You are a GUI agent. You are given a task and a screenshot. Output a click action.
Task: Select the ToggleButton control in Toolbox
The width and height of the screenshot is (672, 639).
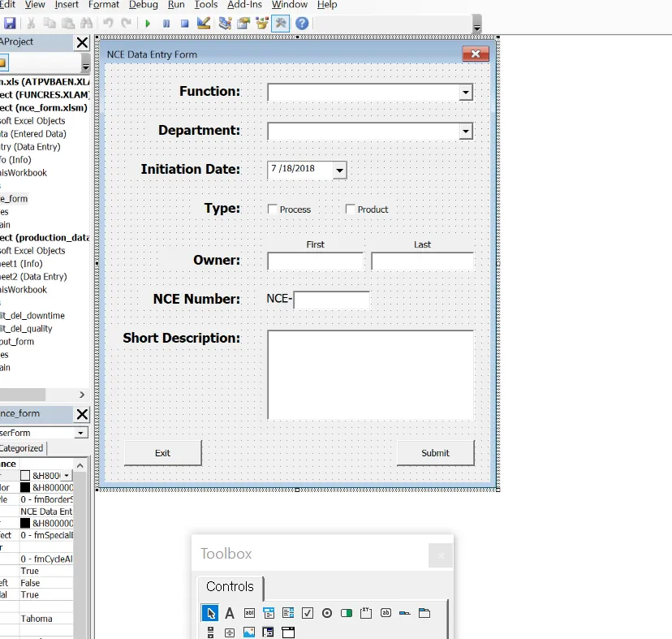click(347, 613)
